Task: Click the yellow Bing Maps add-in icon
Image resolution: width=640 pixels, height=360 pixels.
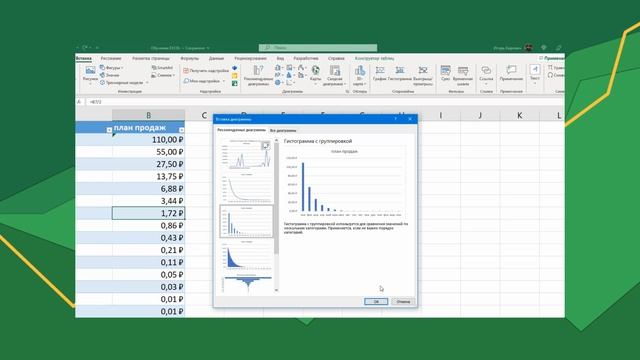Action: tap(235, 76)
